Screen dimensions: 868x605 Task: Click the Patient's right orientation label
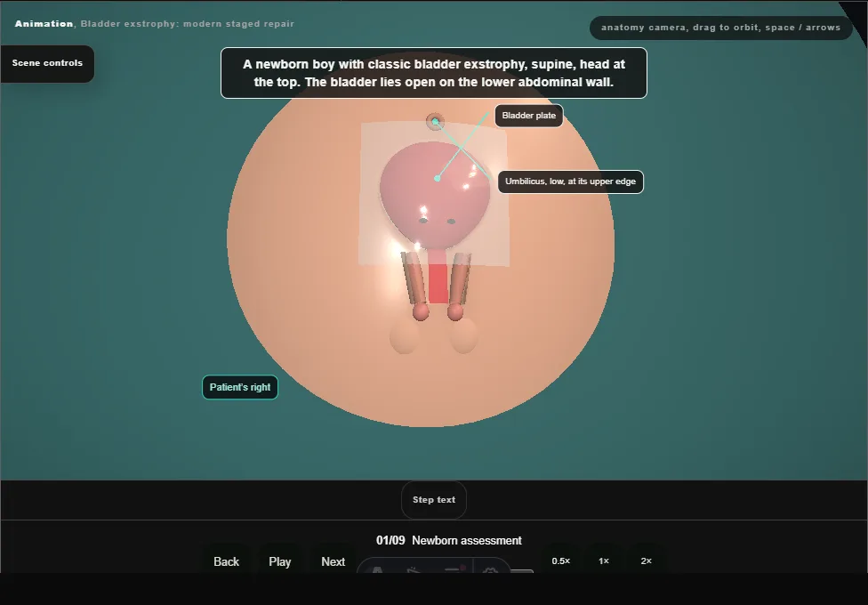pos(240,387)
